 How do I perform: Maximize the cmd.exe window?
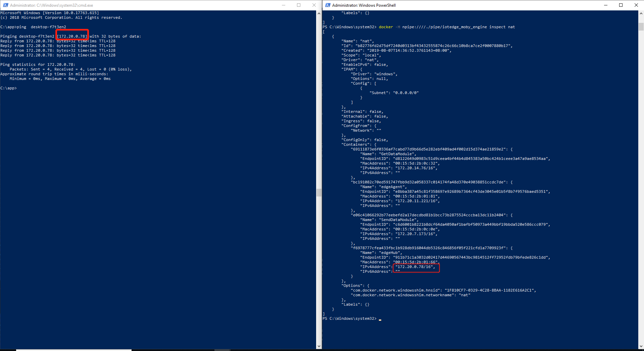click(299, 5)
